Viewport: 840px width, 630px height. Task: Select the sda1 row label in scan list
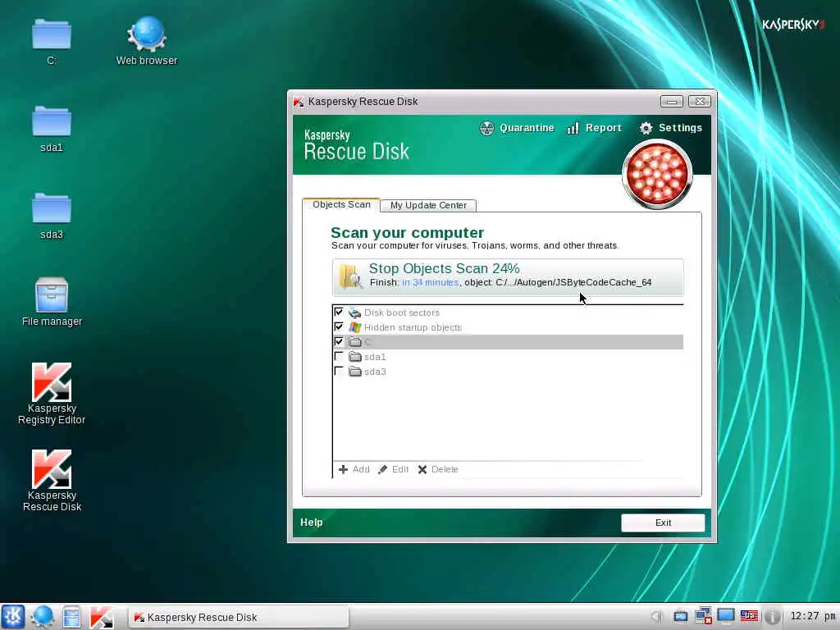[375, 357]
